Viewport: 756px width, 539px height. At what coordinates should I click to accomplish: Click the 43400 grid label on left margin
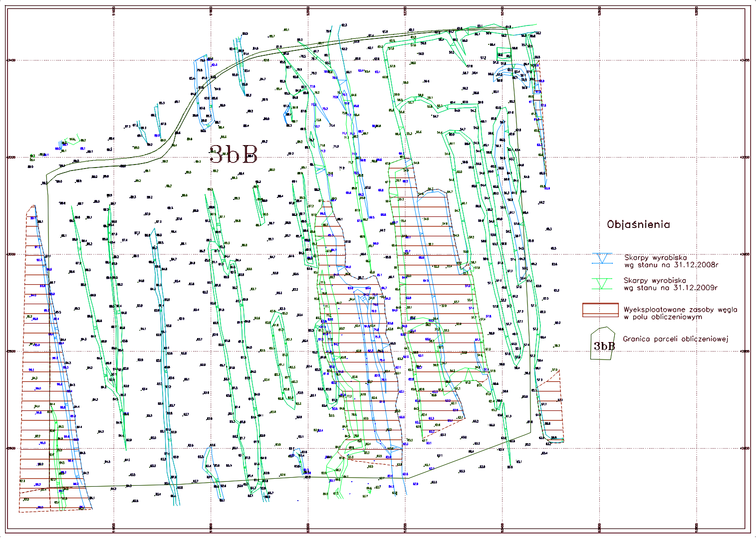pos(11,60)
